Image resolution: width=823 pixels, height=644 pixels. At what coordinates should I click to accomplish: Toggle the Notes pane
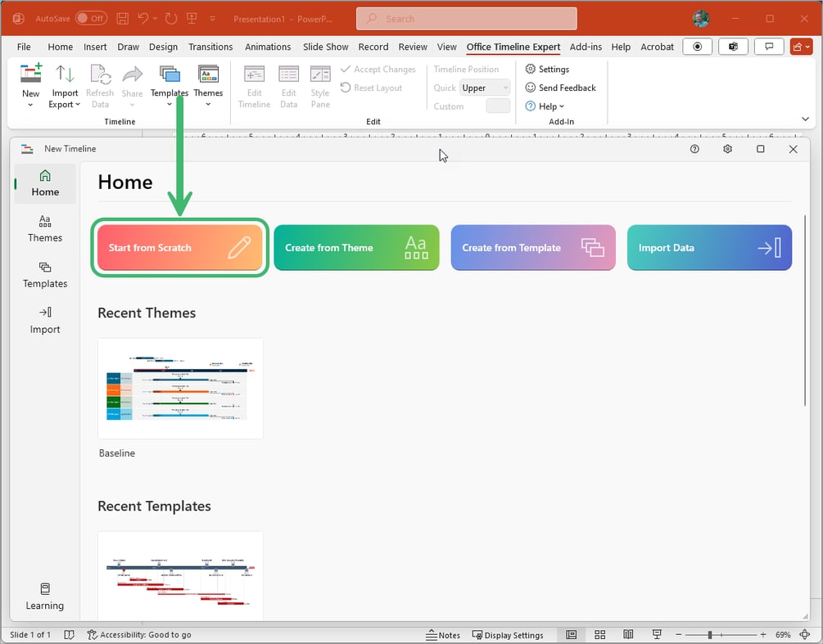443,634
